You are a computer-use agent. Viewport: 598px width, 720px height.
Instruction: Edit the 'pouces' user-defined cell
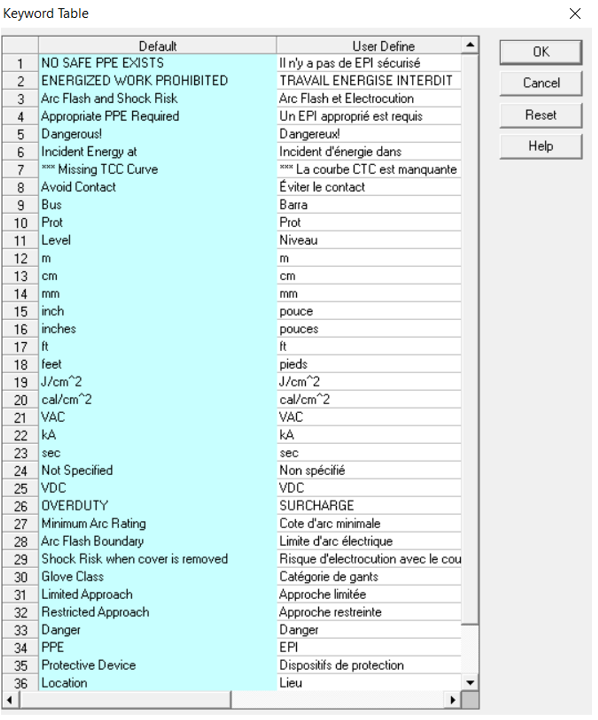point(369,329)
